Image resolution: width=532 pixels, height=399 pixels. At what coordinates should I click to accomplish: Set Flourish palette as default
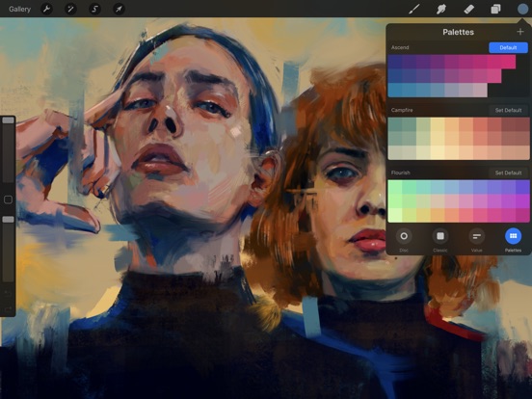(x=508, y=173)
